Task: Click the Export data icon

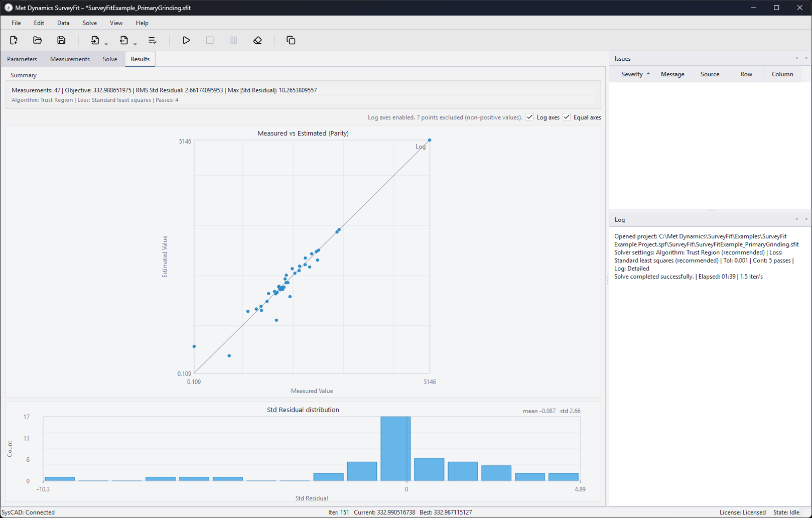Action: click(x=123, y=40)
